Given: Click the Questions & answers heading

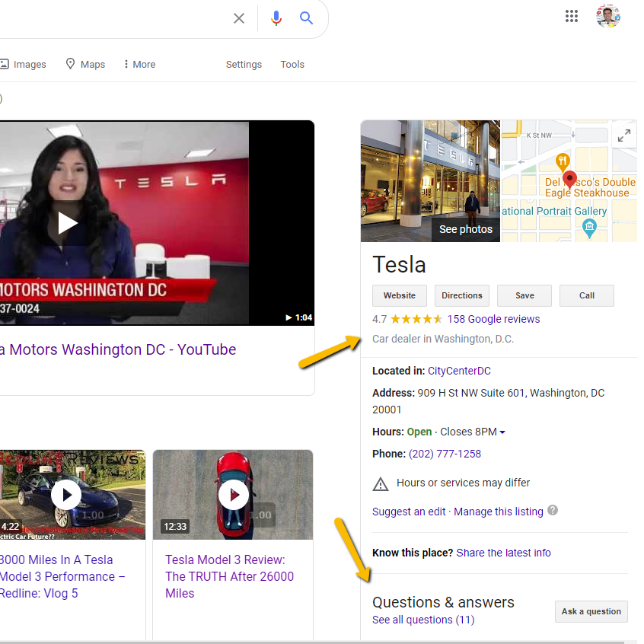Looking at the screenshot, I should coord(443,603).
